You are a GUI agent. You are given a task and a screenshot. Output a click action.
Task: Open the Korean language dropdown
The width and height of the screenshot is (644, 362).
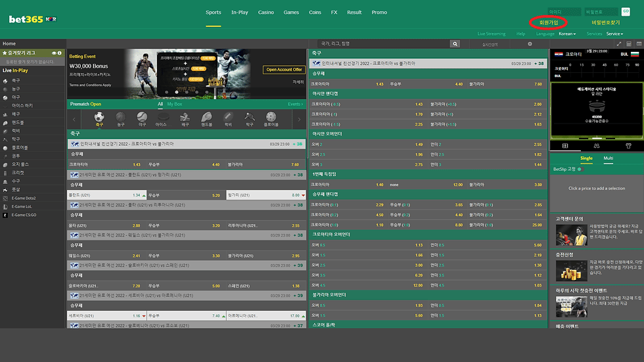[x=567, y=34]
